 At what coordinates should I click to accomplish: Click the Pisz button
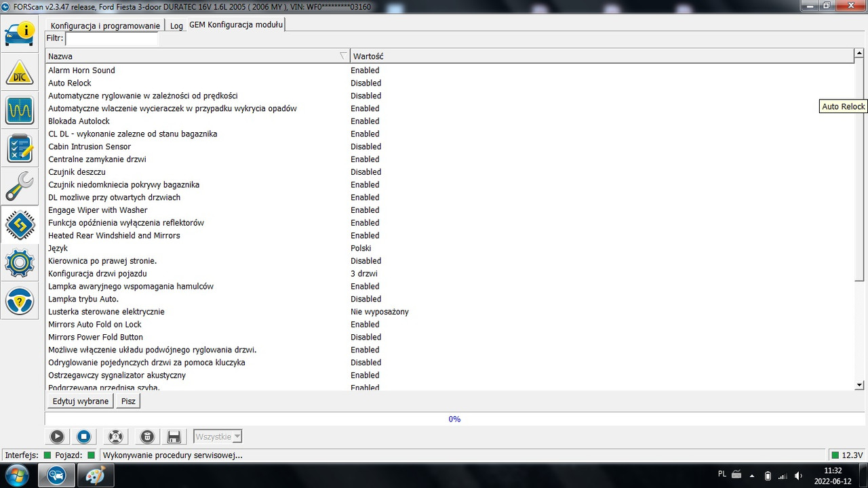[x=128, y=401]
